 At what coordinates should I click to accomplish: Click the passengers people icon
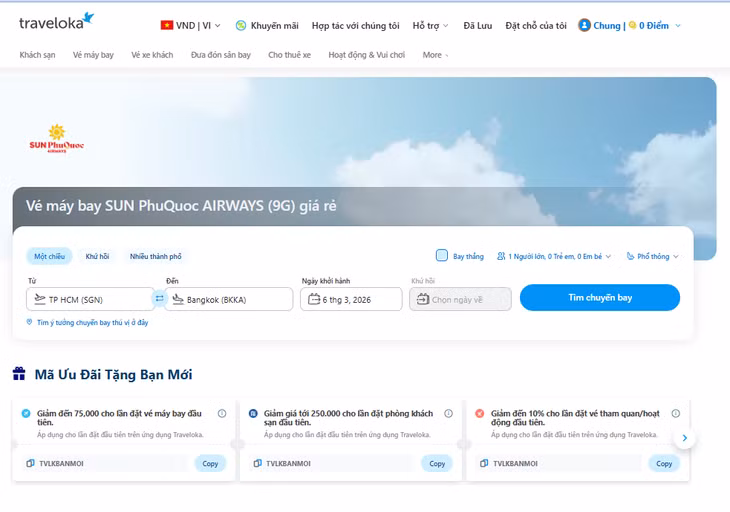click(501, 256)
